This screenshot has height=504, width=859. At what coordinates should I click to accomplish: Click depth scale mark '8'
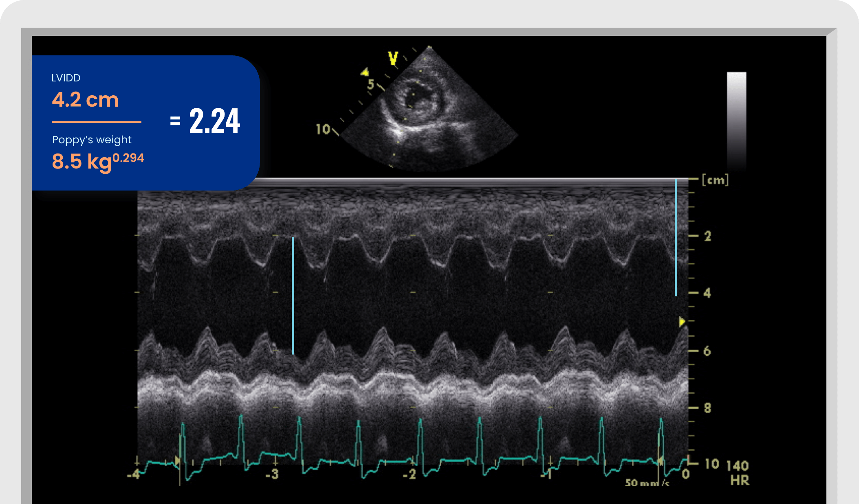(707, 408)
